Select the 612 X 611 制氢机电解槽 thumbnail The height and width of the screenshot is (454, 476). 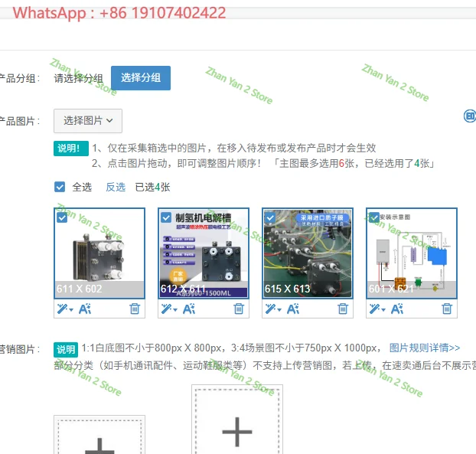[204, 253]
